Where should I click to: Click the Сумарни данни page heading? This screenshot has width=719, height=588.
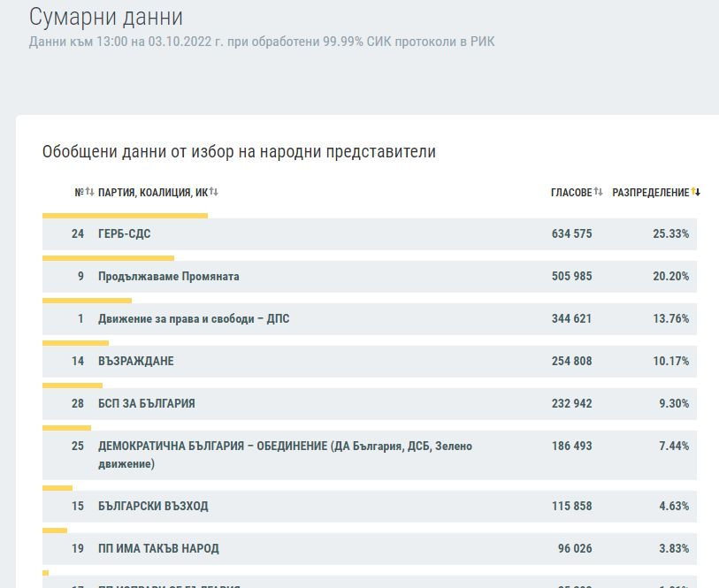[106, 17]
